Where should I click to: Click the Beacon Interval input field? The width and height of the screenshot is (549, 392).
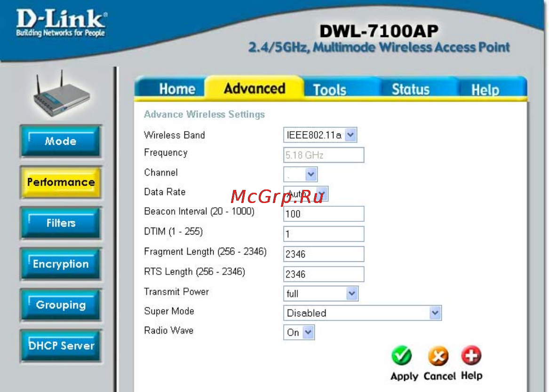(324, 214)
